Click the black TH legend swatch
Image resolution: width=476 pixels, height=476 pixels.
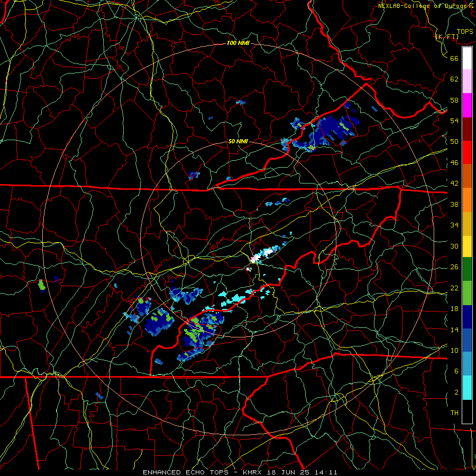pyautogui.click(x=467, y=411)
